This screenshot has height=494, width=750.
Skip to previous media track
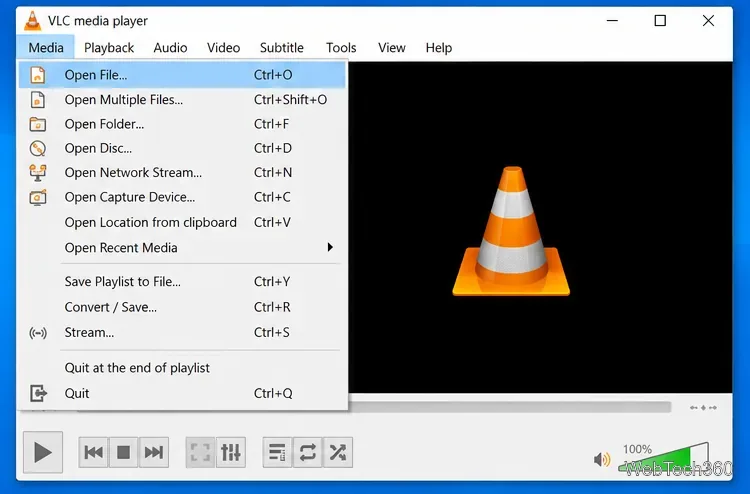93,452
